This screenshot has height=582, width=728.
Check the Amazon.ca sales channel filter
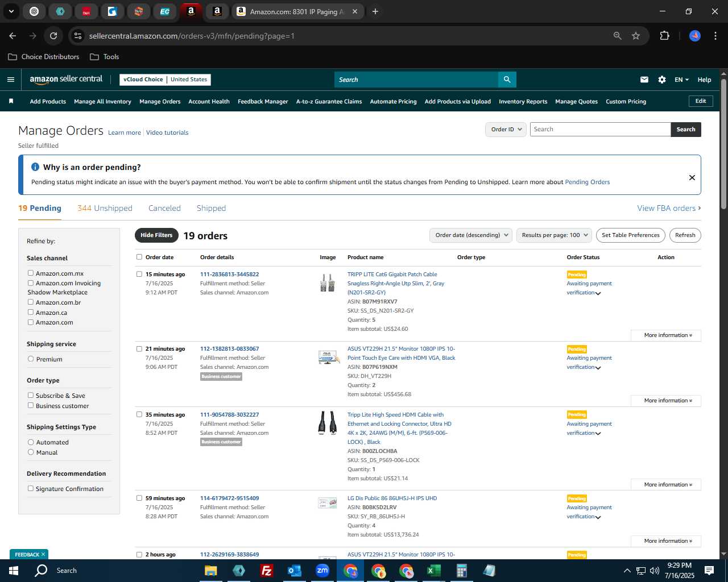coord(31,312)
